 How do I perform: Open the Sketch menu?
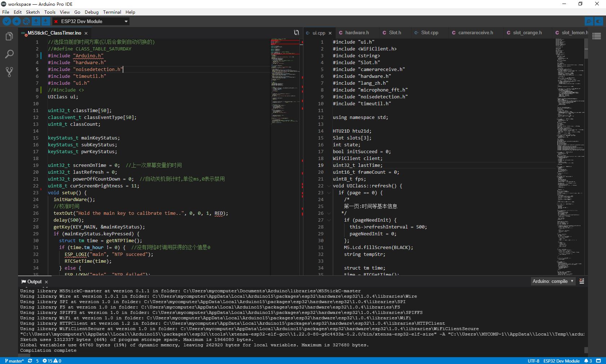(33, 12)
